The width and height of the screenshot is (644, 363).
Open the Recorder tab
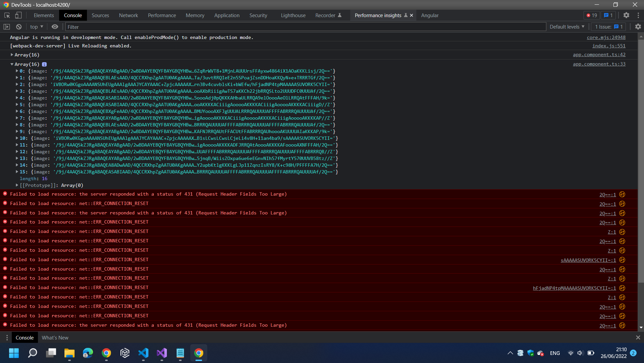(328, 15)
